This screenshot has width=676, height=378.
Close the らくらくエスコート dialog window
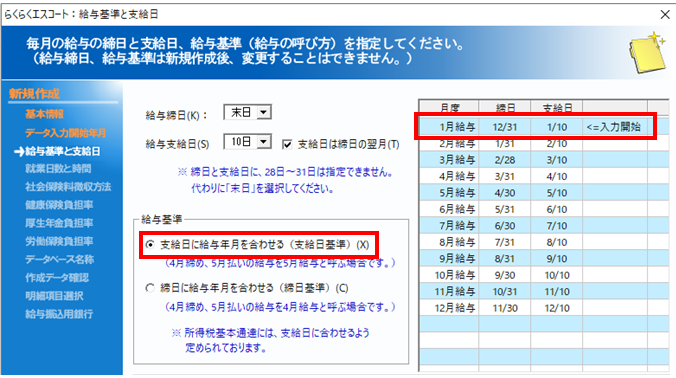tap(665, 14)
